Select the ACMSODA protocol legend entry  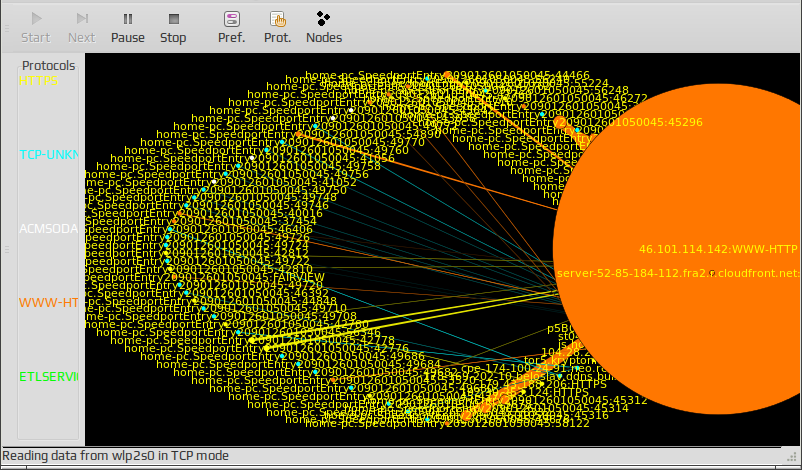(49, 229)
